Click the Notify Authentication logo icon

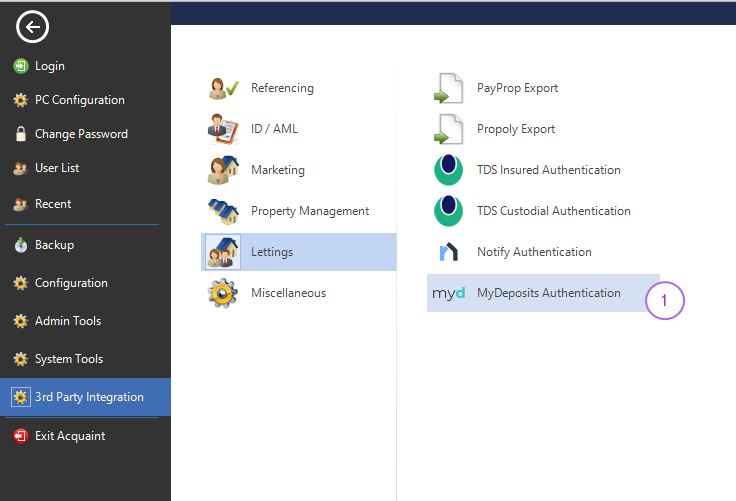point(448,252)
